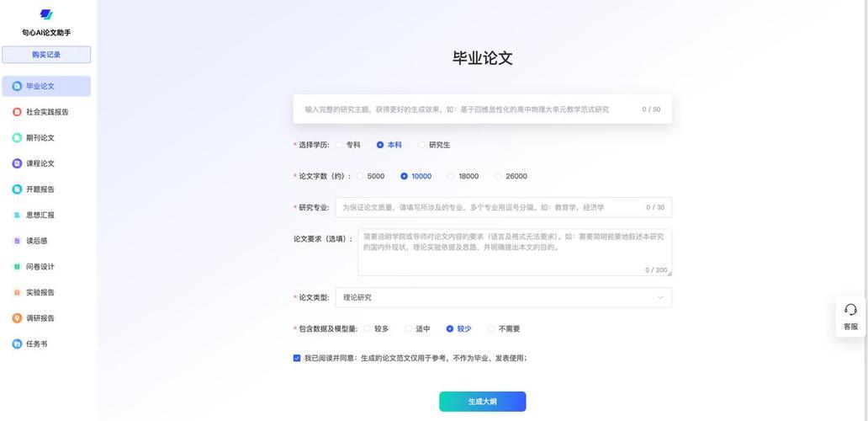Click the 0 / 50 character counter

tap(651, 109)
